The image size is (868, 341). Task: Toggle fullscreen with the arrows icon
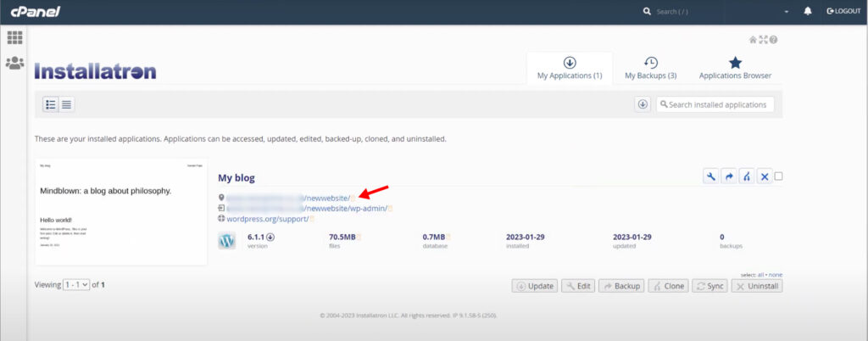(764, 40)
